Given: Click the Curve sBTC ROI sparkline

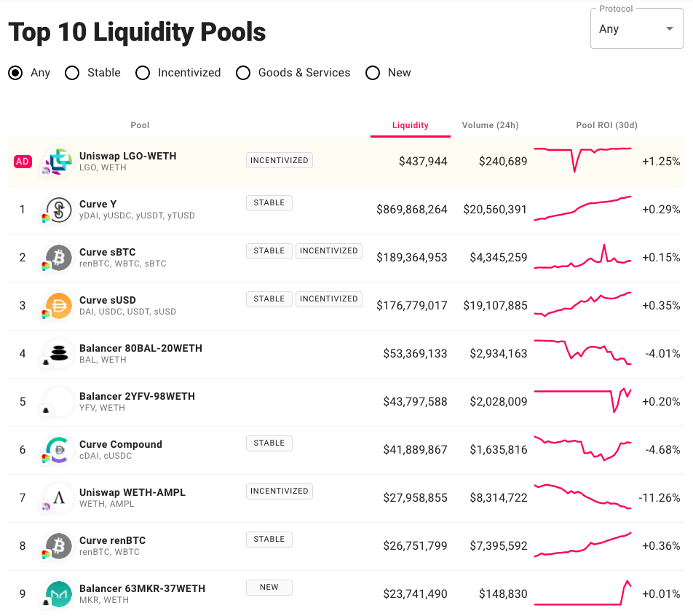Looking at the screenshot, I should [582, 256].
